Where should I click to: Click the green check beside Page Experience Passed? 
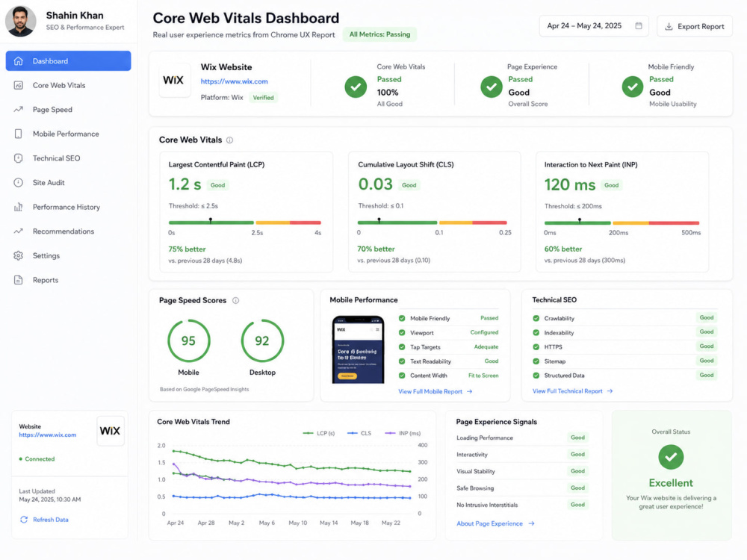(x=492, y=87)
